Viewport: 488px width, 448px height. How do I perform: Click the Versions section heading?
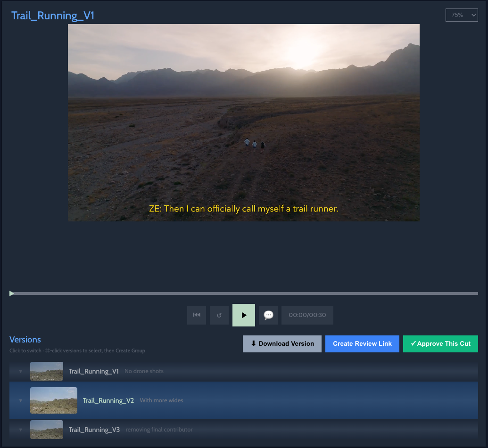click(x=25, y=339)
